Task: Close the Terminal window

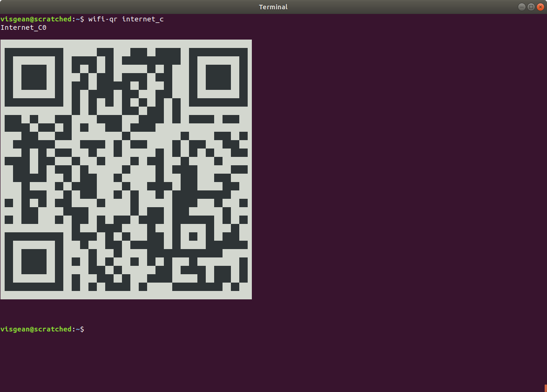Action: [x=540, y=7]
